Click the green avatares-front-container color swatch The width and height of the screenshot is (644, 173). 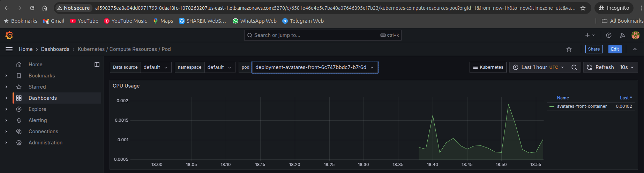click(552, 106)
